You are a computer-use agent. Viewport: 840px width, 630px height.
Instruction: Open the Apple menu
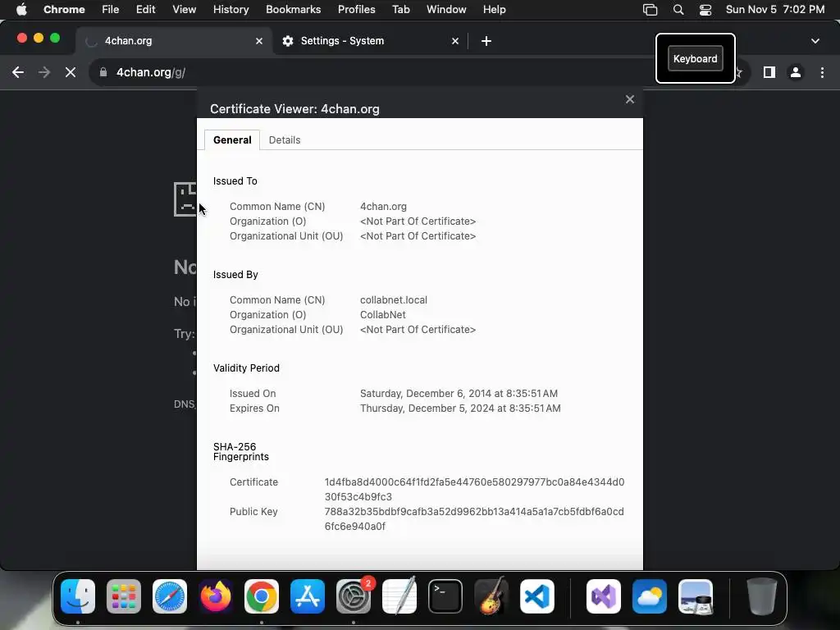21,10
